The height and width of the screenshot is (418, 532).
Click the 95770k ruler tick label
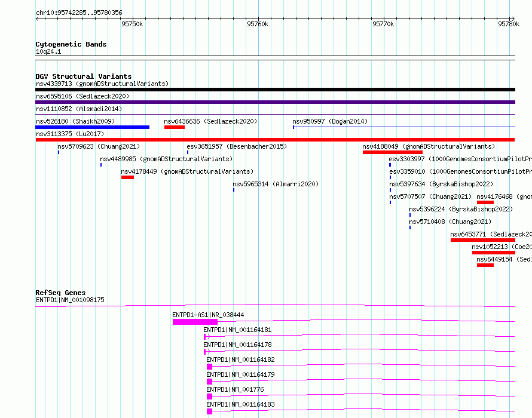(x=383, y=24)
